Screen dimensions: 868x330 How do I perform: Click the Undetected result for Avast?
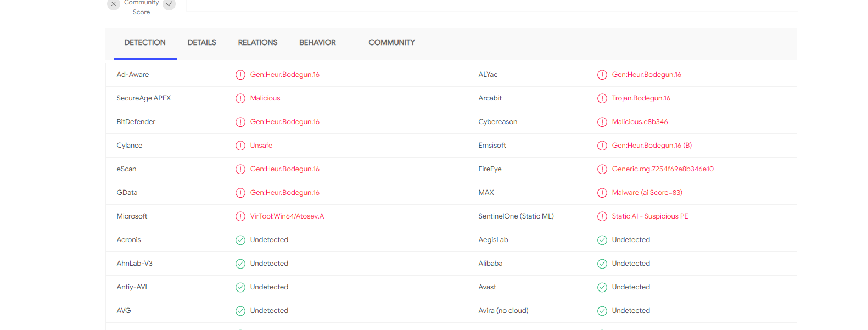click(631, 287)
